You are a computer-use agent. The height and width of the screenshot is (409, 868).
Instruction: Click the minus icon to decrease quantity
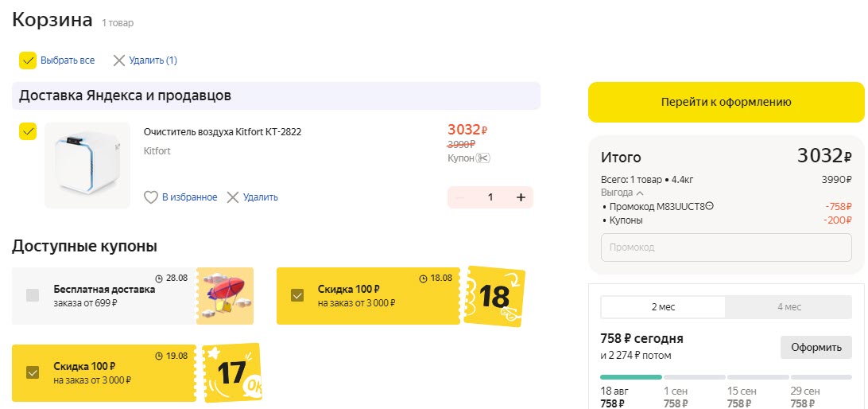[x=459, y=197]
